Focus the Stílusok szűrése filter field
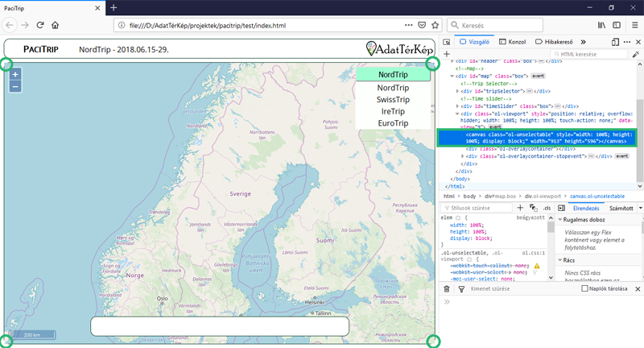The height and width of the screenshot is (348, 644). coord(477,208)
